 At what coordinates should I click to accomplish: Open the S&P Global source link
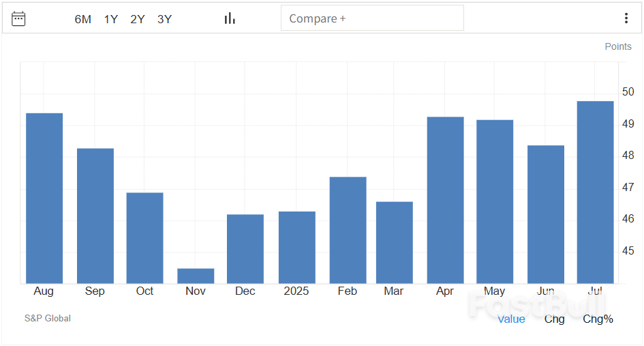(48, 318)
